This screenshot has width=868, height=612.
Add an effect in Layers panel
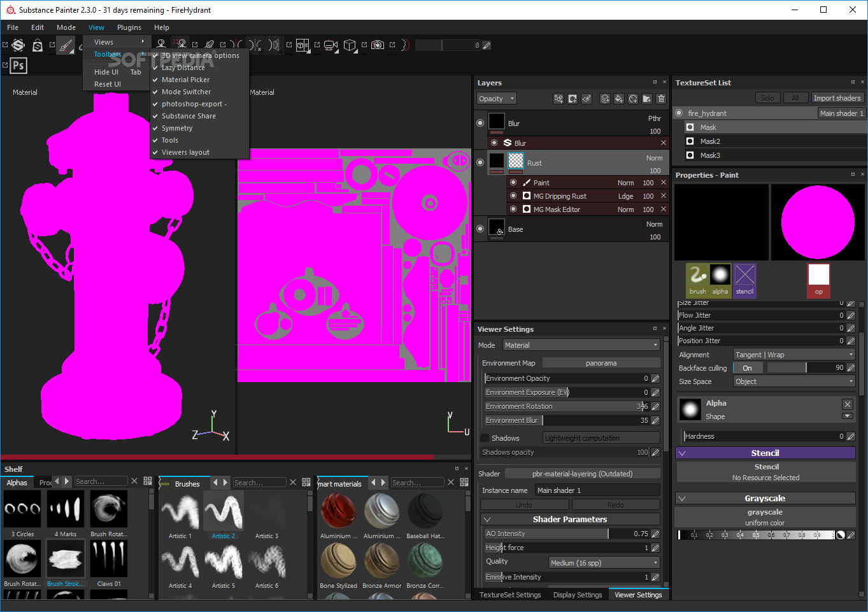pyautogui.click(x=559, y=99)
